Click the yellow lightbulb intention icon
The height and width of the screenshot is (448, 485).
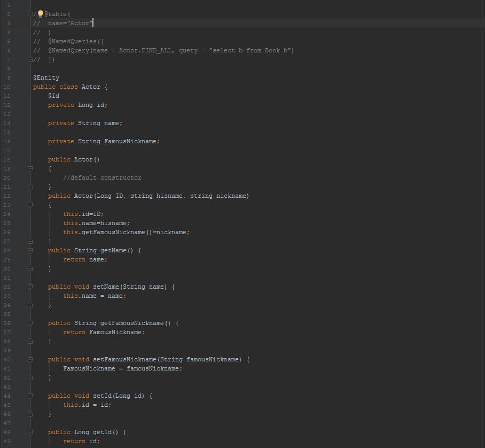click(40, 14)
